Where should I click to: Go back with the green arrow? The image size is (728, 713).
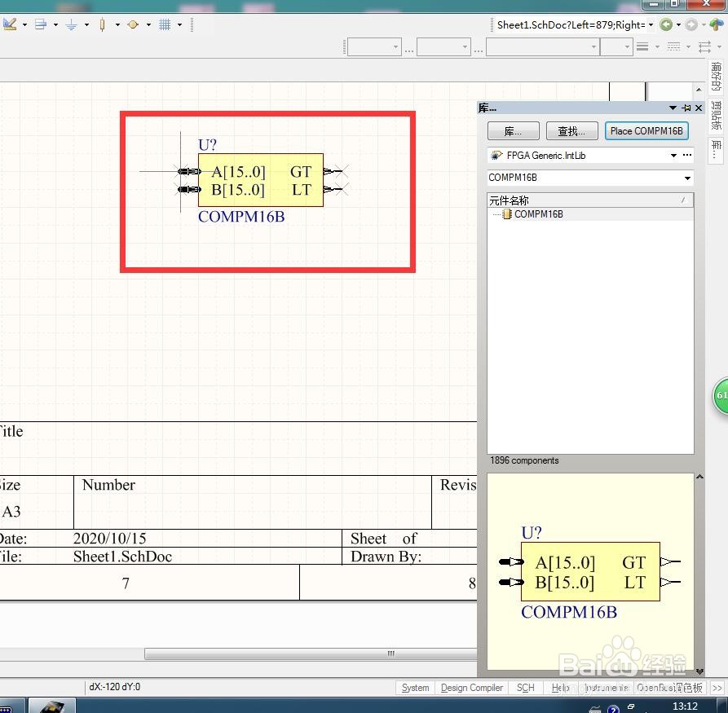click(x=666, y=24)
